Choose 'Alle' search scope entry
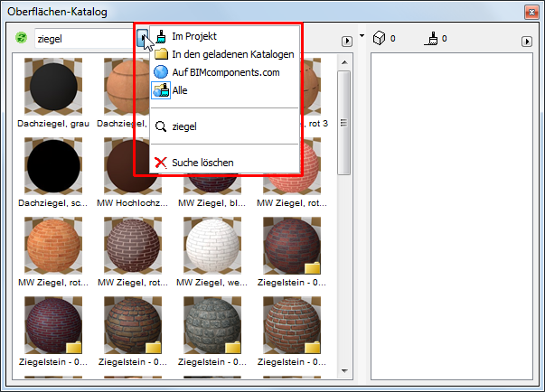The height and width of the screenshot is (392, 545). tap(225, 90)
